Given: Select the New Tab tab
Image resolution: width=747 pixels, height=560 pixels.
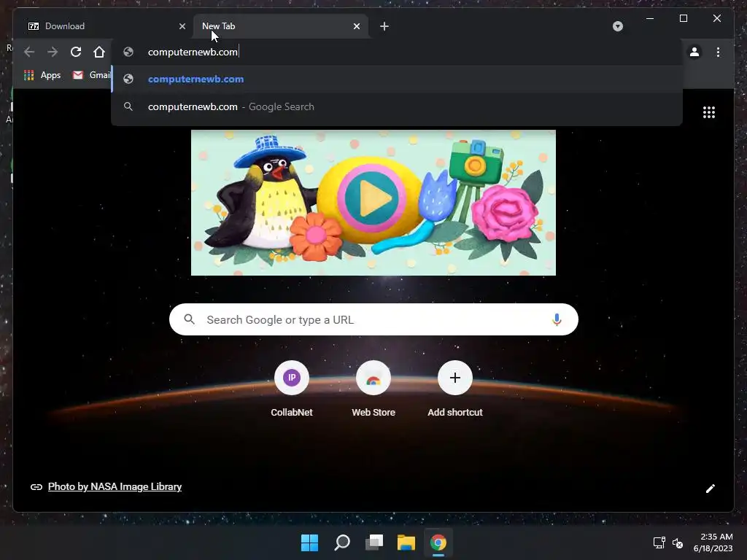Looking at the screenshot, I should [x=281, y=27].
